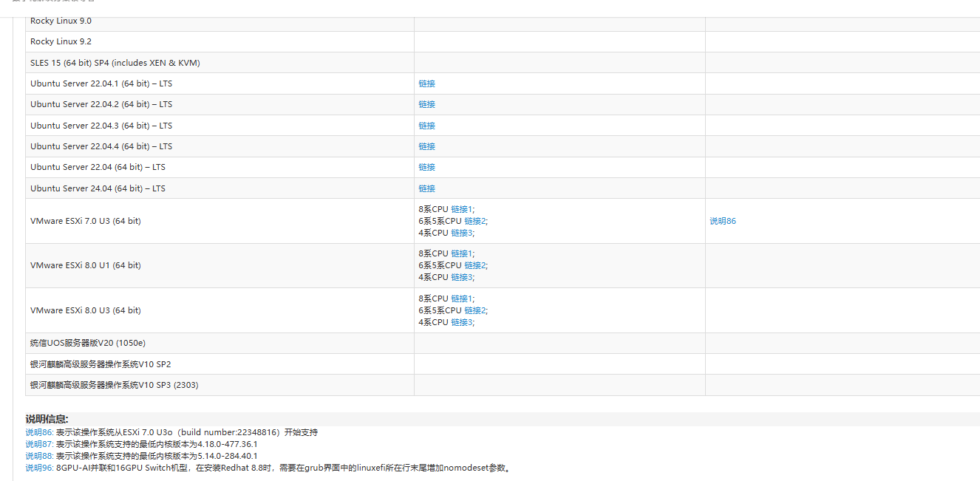Click the kernel version 5.14.0-284.40.1 footnote text
The height and width of the screenshot is (481, 980).
pyautogui.click(x=157, y=456)
